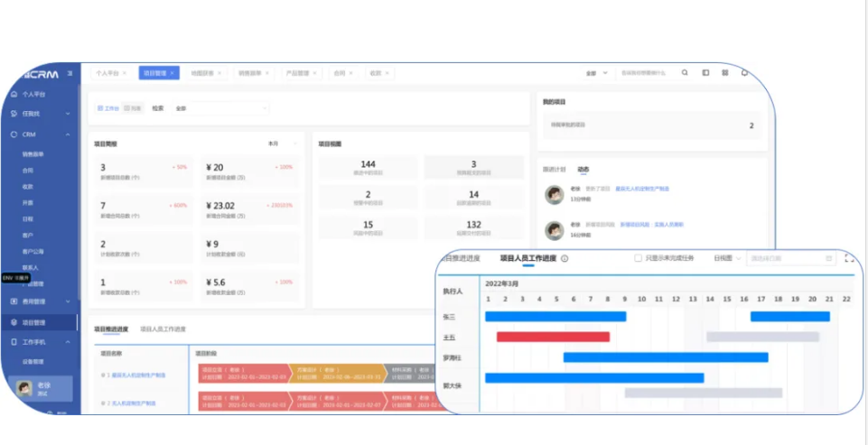Select the 动态 tab in activity panel
The image size is (868, 445).
(583, 170)
